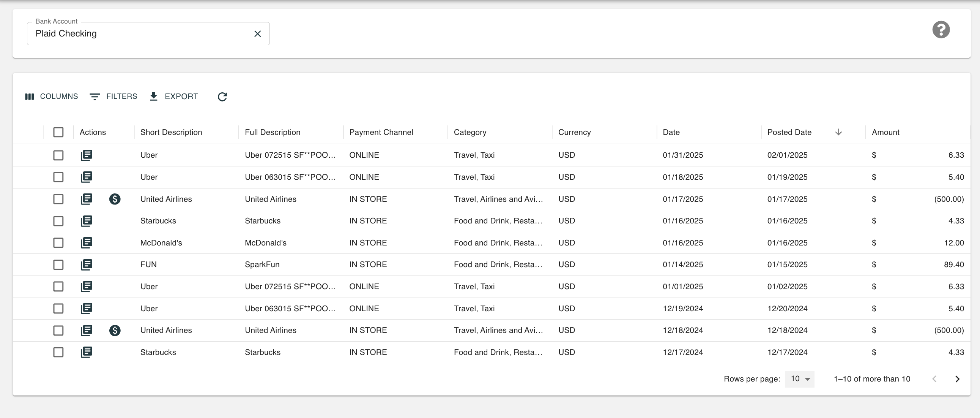The height and width of the screenshot is (418, 980).
Task: Open ledger icon for Uber dated 01/18/2025
Action: click(x=87, y=177)
